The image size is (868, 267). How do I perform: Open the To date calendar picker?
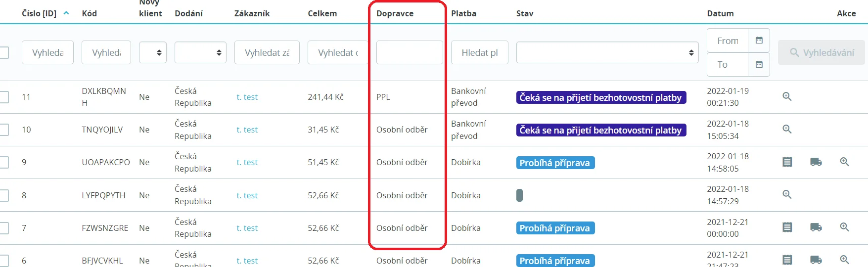[759, 64]
